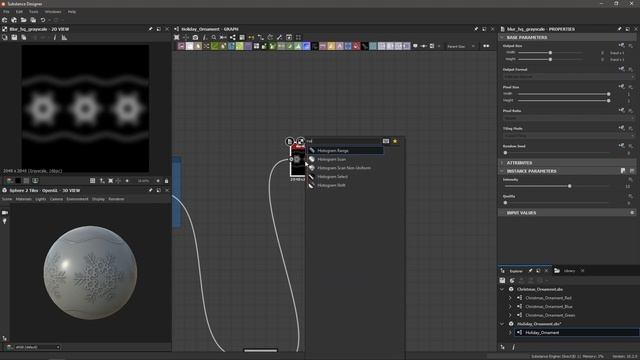Click comment icon in node toolbar
640x360 pixels.
click(415, 46)
